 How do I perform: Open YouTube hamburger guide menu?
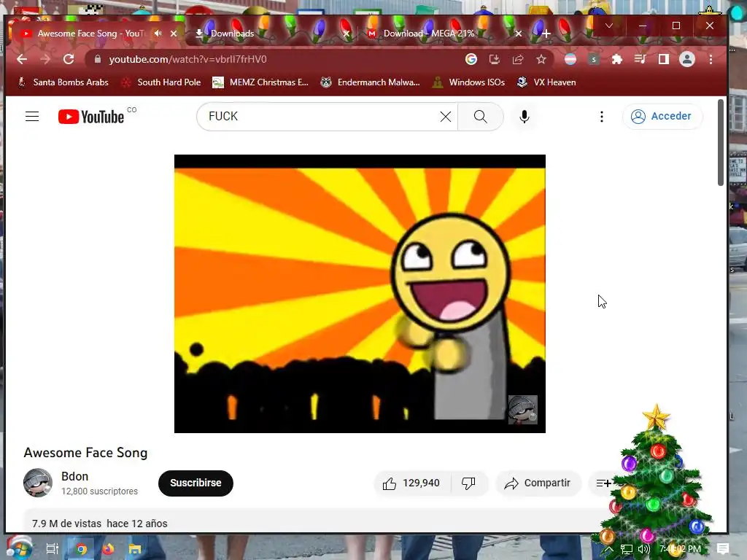(x=32, y=117)
